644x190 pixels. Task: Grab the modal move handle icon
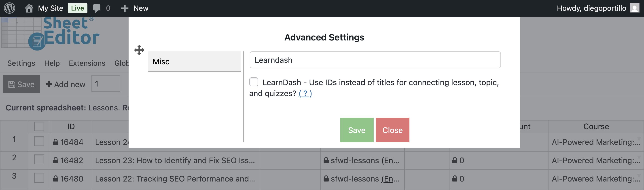pos(139,50)
